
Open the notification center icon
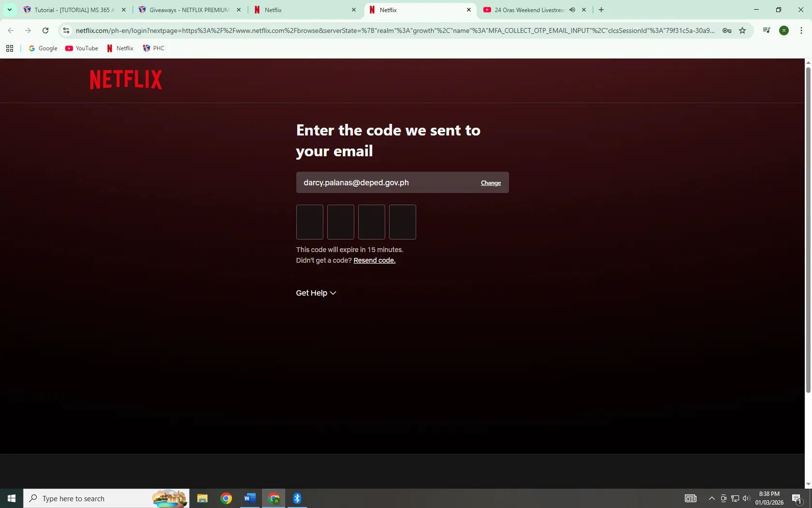pyautogui.click(x=797, y=498)
